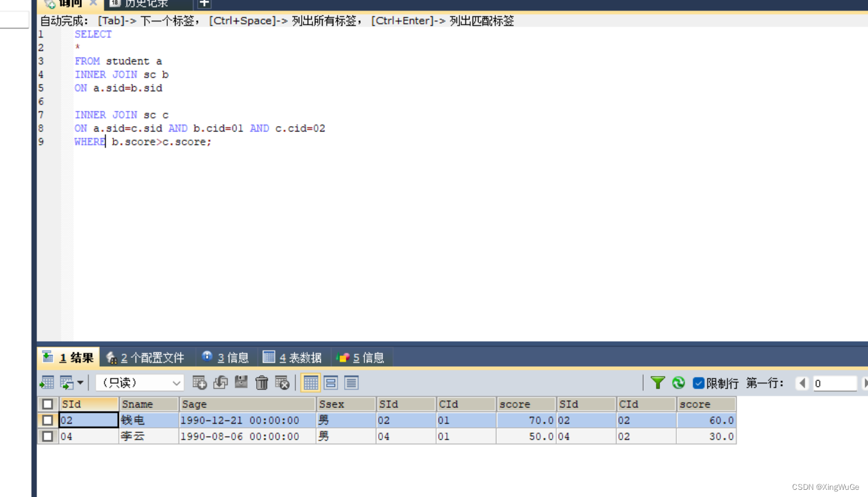868x497 pixels.
Task: Click the line 'INNER JOIN sc b'
Action: [122, 75]
